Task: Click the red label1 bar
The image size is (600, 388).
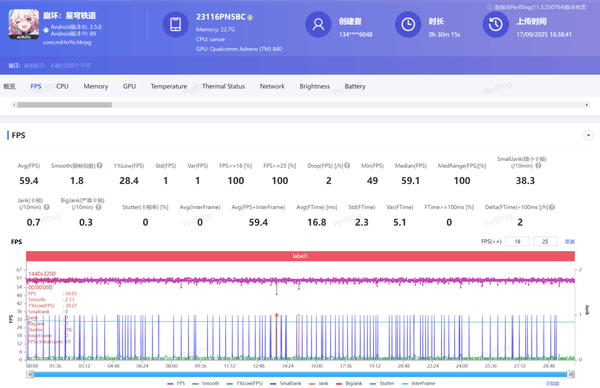Action: pyautogui.click(x=300, y=256)
